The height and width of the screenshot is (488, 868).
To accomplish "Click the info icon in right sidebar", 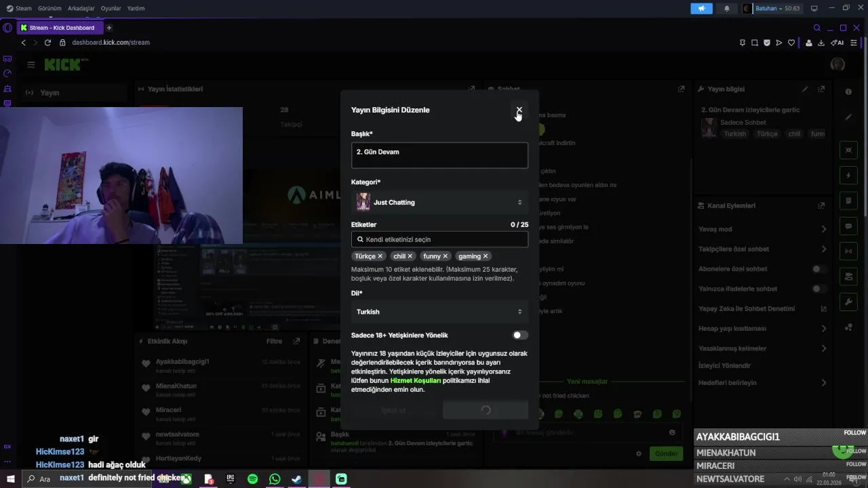I will (848, 91).
